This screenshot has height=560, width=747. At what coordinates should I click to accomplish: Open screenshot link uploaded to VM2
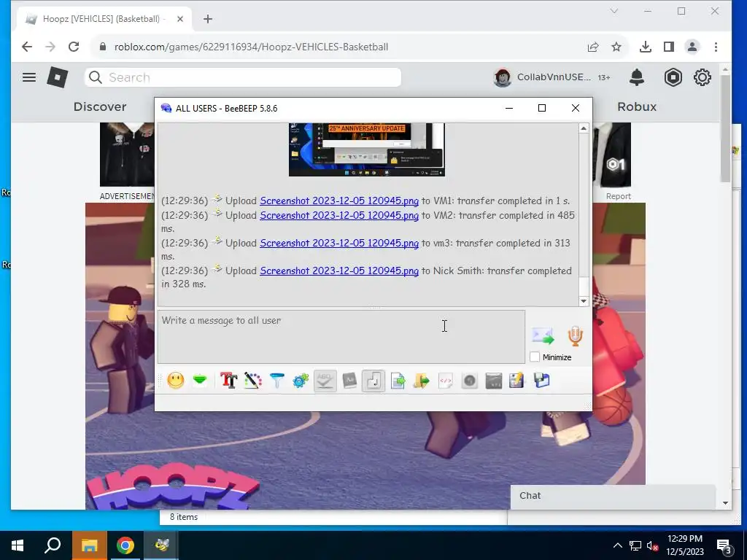(339, 215)
